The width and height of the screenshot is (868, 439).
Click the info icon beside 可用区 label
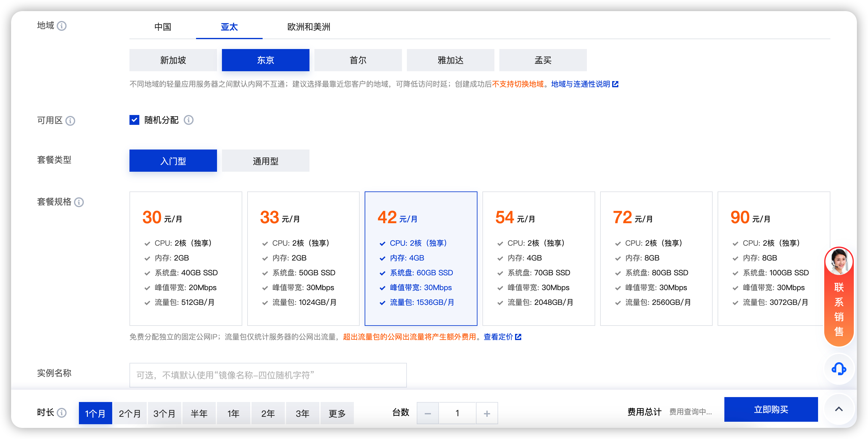pos(70,121)
